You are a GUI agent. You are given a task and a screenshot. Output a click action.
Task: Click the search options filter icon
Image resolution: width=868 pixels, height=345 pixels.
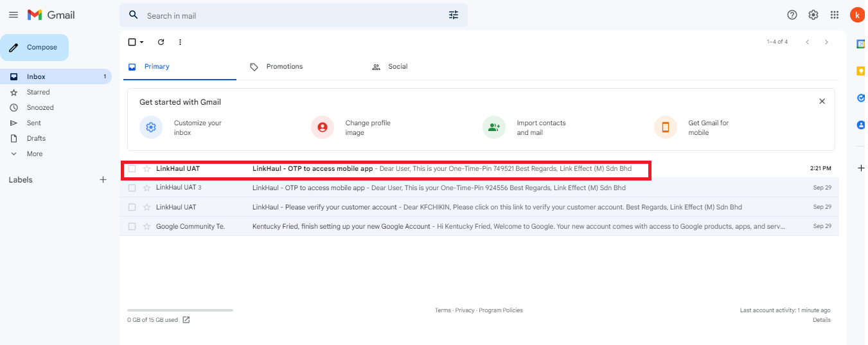tap(454, 15)
